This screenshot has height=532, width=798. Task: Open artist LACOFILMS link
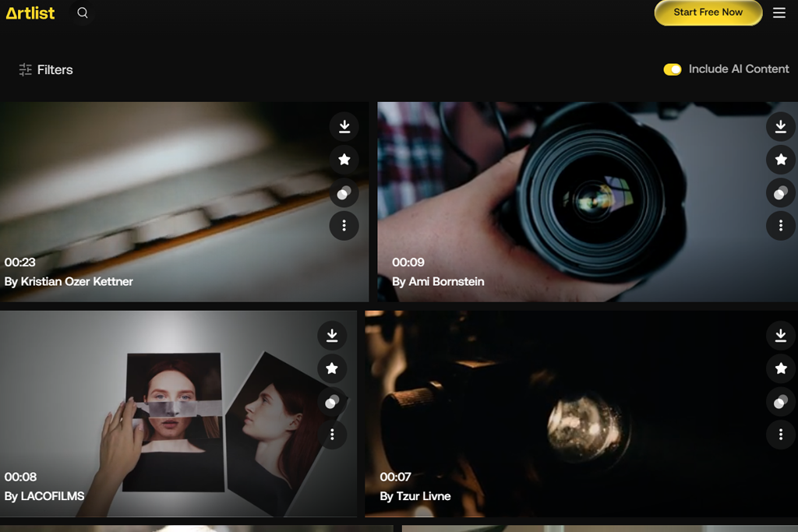point(52,496)
